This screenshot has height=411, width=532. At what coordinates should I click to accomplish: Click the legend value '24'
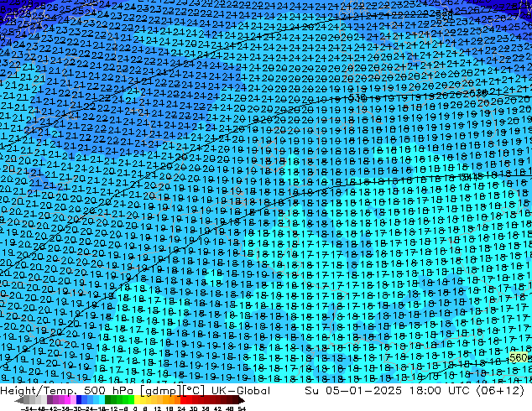pyautogui.click(x=181, y=409)
